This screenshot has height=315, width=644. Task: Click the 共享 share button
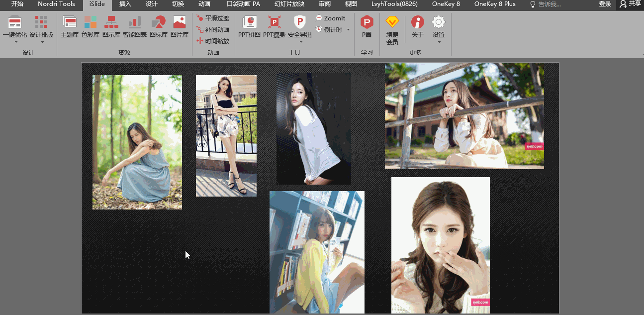pyautogui.click(x=630, y=4)
